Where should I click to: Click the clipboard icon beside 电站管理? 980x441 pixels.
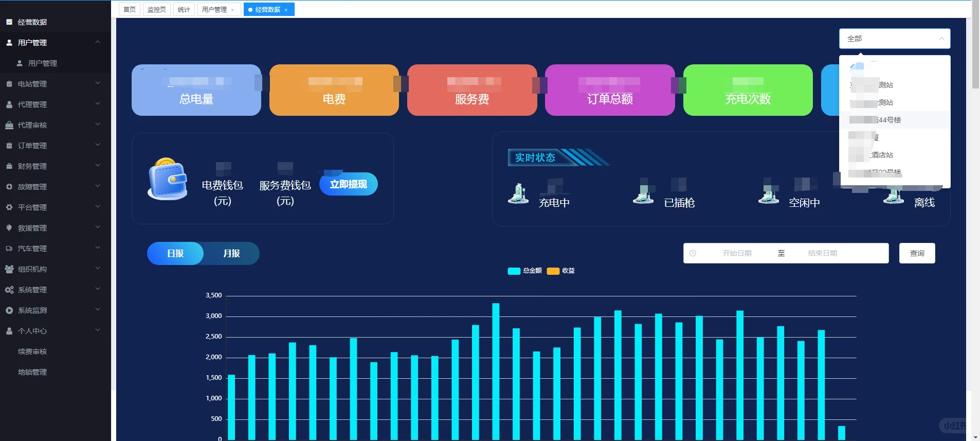click(9, 84)
